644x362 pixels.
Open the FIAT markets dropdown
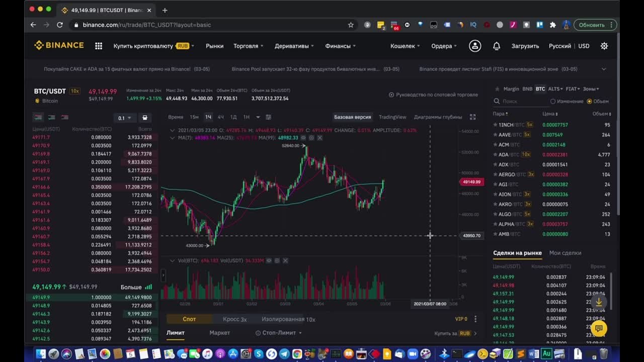tap(573, 89)
